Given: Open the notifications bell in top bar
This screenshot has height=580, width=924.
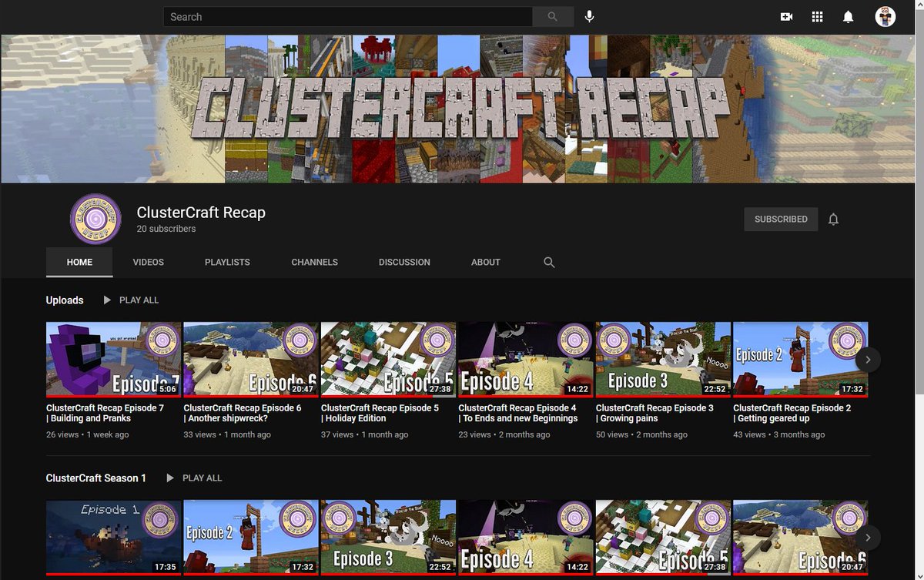Looking at the screenshot, I should click(848, 16).
